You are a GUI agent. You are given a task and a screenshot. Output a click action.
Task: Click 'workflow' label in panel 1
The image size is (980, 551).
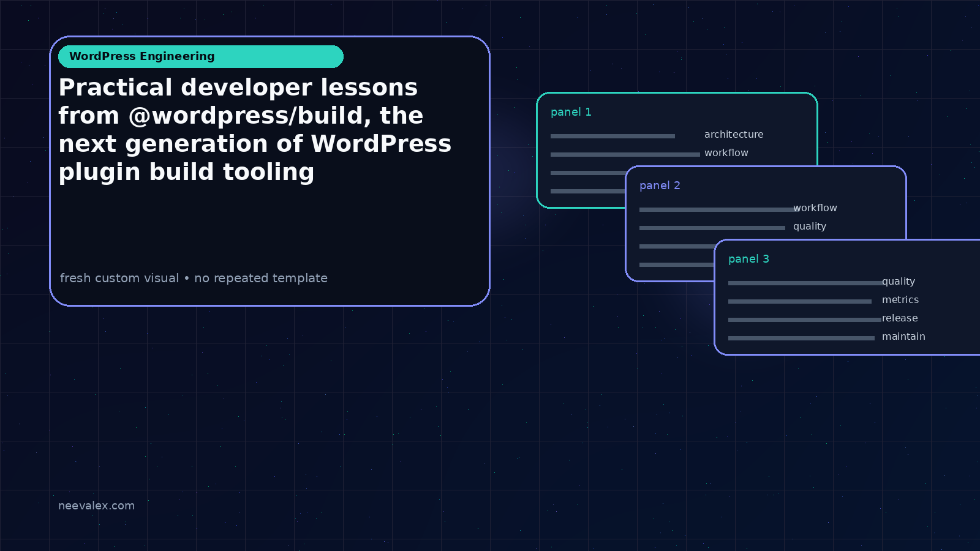pyautogui.click(x=726, y=152)
